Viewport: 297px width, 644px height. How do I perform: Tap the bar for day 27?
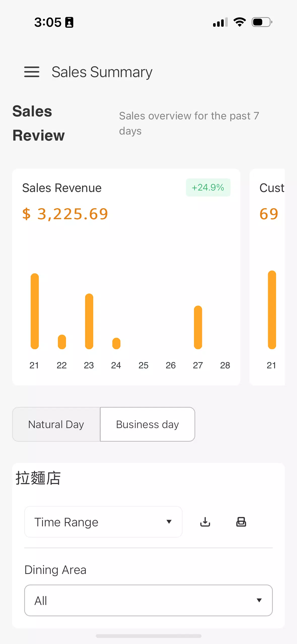click(198, 327)
